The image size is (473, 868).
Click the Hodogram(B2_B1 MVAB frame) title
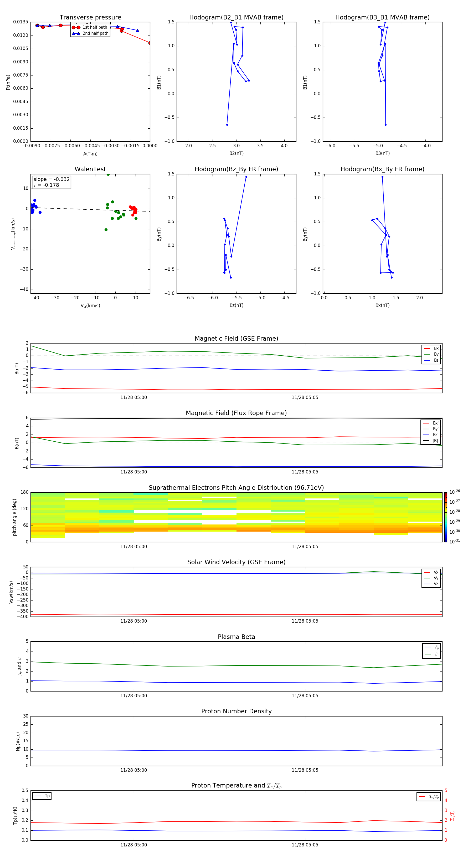pos(236,18)
